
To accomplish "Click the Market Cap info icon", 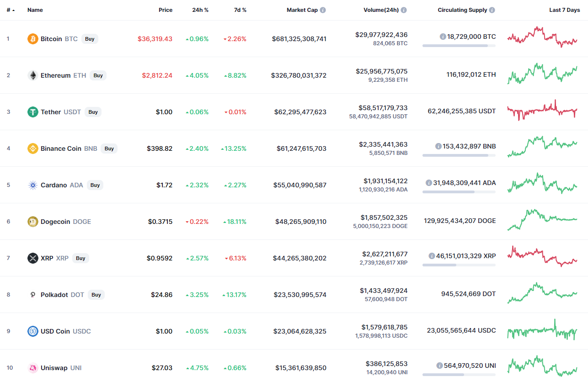I will [x=323, y=10].
